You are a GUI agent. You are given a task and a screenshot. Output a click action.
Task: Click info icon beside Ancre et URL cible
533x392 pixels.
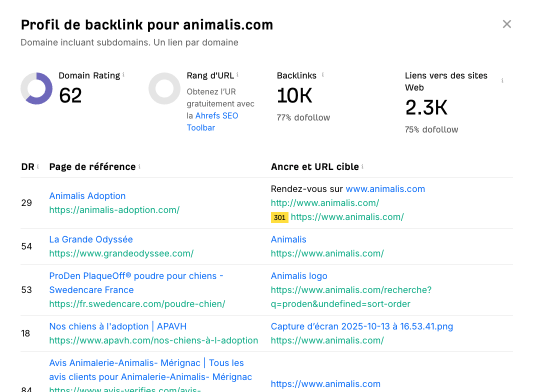pos(362,166)
